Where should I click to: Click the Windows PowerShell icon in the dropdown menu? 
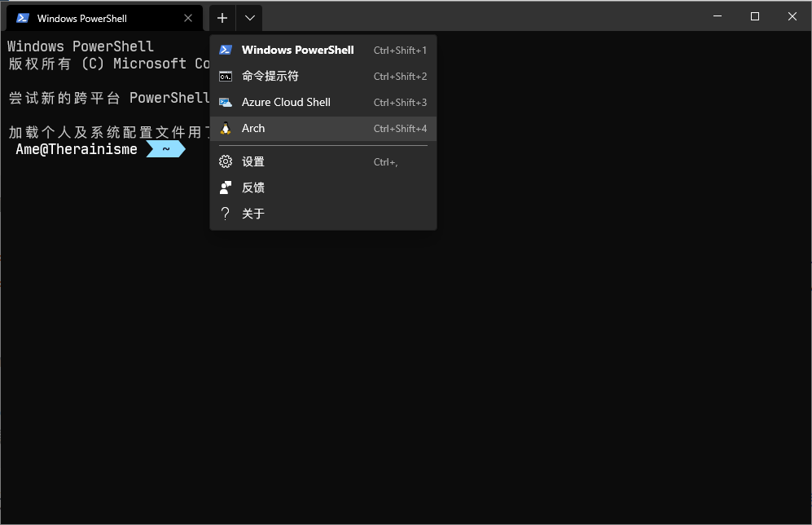point(226,50)
